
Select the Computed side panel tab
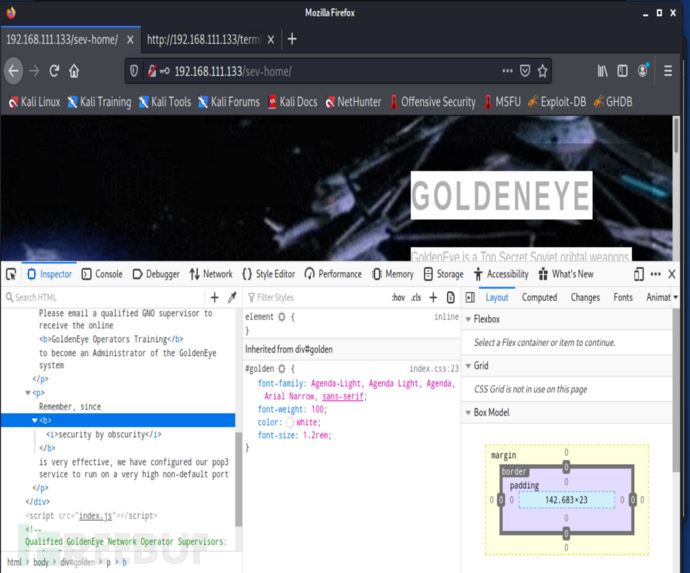click(540, 298)
